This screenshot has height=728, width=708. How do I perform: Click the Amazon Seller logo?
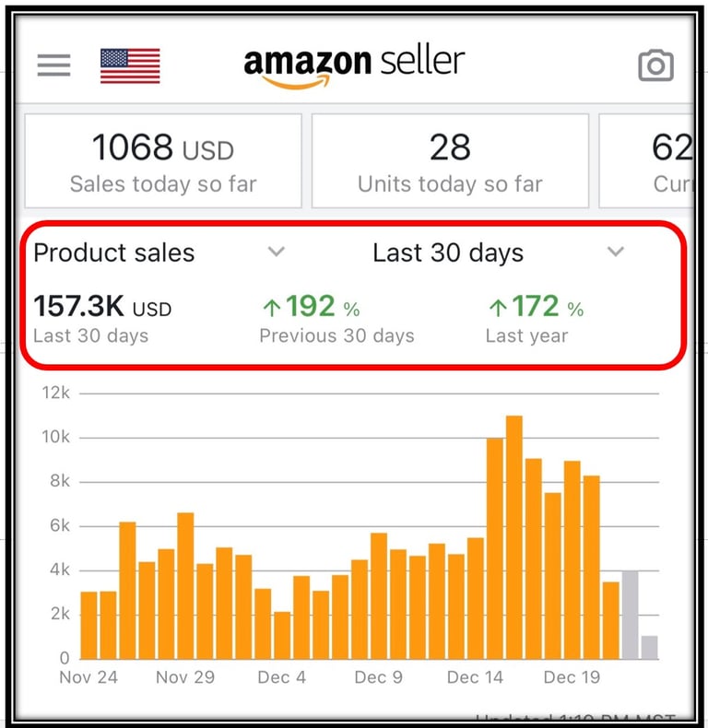coord(354,66)
